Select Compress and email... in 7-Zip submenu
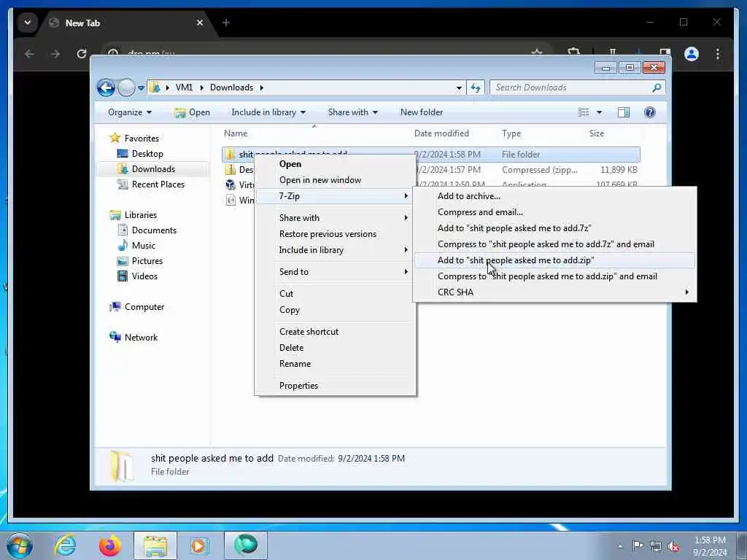 (x=554, y=212)
